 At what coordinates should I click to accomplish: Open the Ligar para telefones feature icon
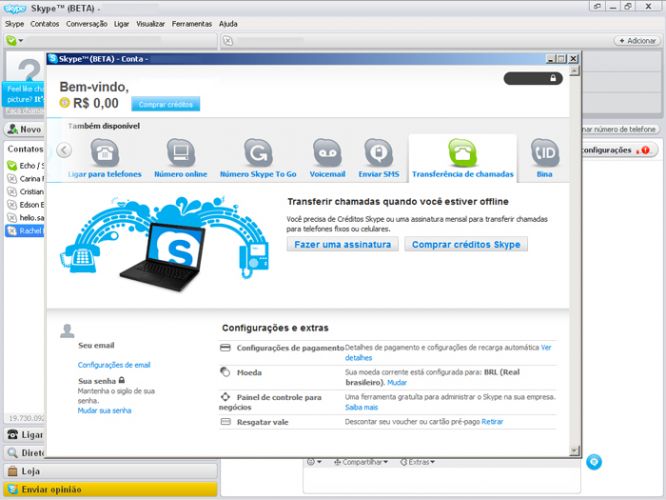click(104, 153)
